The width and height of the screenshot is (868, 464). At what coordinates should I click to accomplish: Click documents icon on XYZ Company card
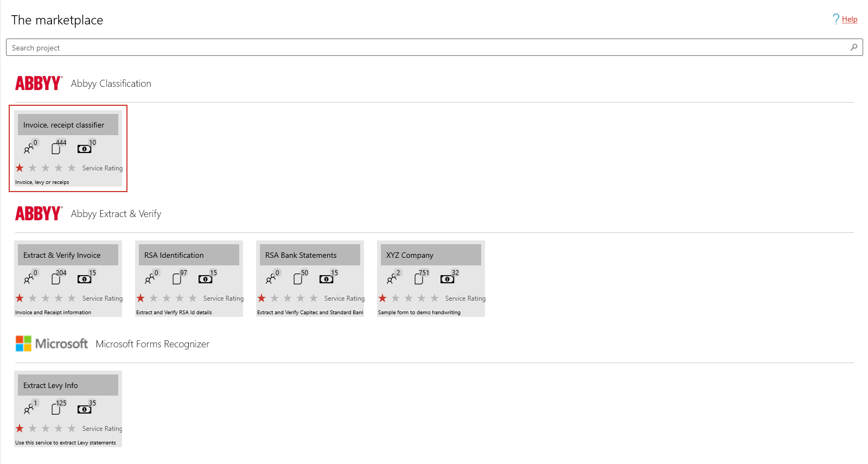pos(419,278)
